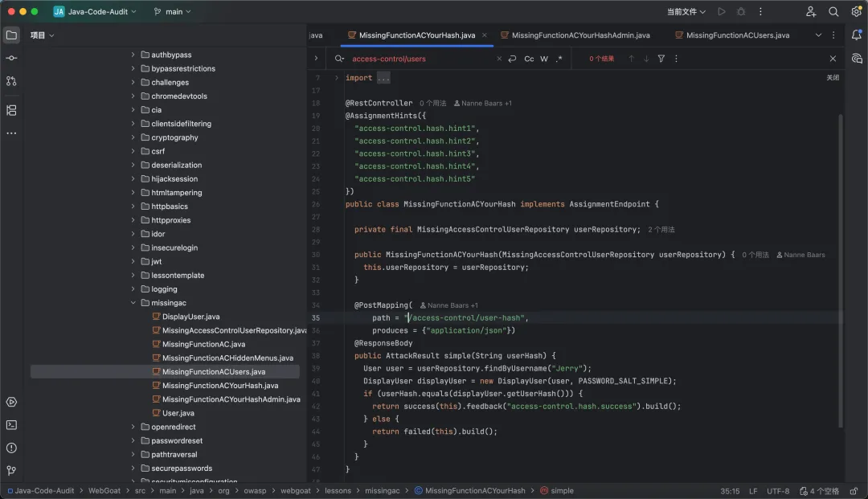Open the main branch dropdown
868x499 pixels.
(x=173, y=12)
